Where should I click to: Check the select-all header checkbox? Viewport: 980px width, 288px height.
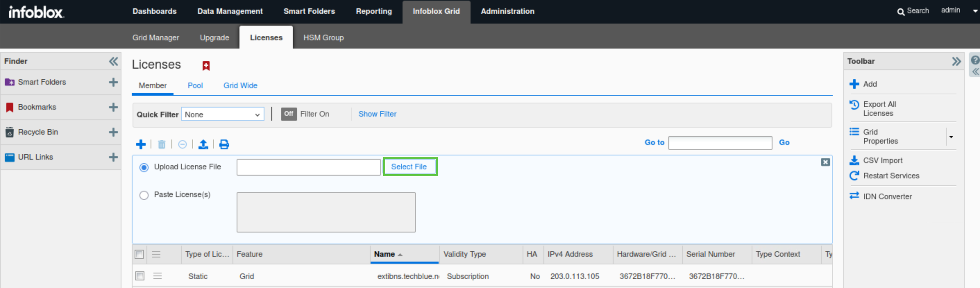click(x=139, y=254)
